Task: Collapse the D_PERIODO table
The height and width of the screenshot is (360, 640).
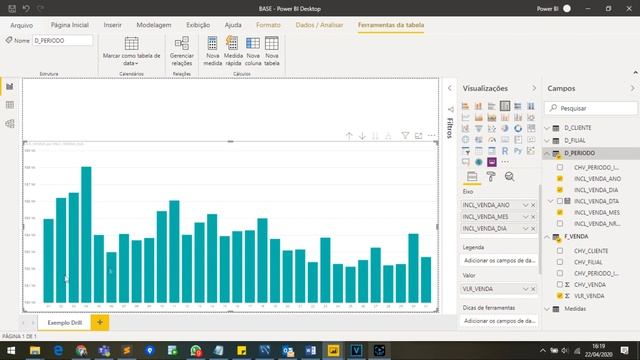Action: tap(547, 153)
